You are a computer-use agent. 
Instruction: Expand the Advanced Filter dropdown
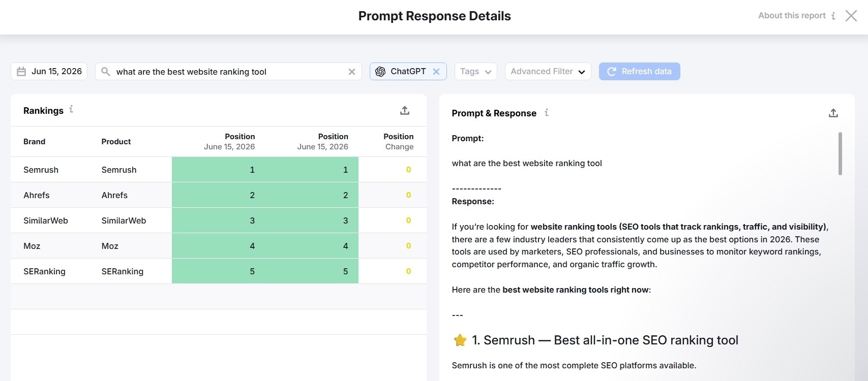coord(548,72)
